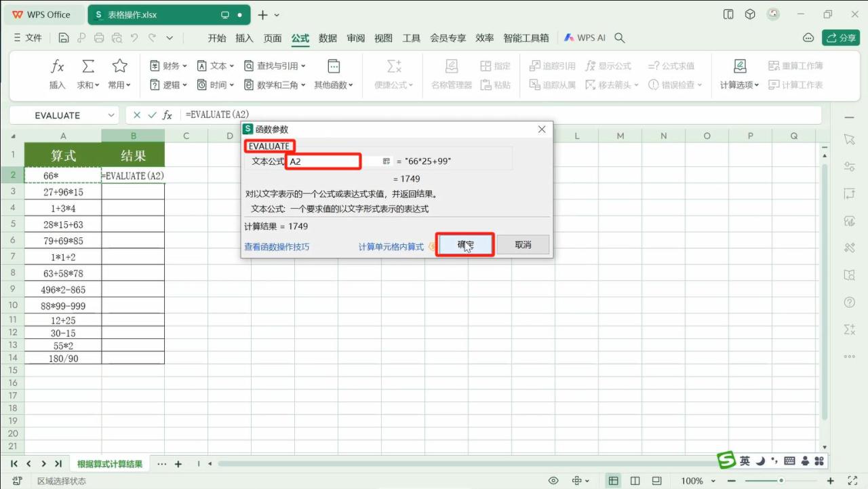Enter full screen mode from status bar

click(853, 481)
